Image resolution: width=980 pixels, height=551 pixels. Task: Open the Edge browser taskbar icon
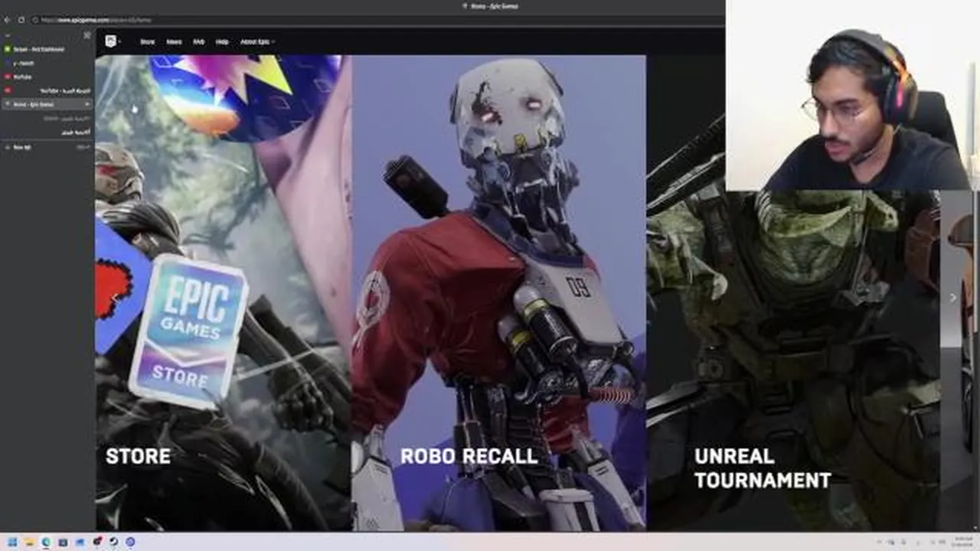[46, 542]
